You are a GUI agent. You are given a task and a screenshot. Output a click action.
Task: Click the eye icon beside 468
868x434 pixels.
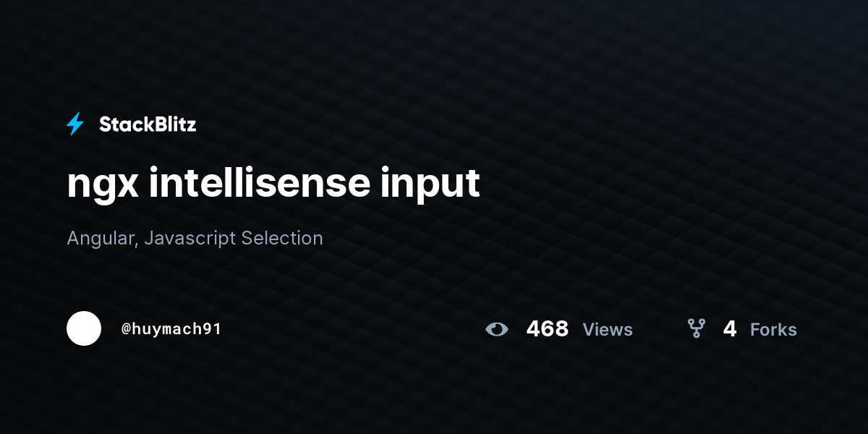(497, 329)
